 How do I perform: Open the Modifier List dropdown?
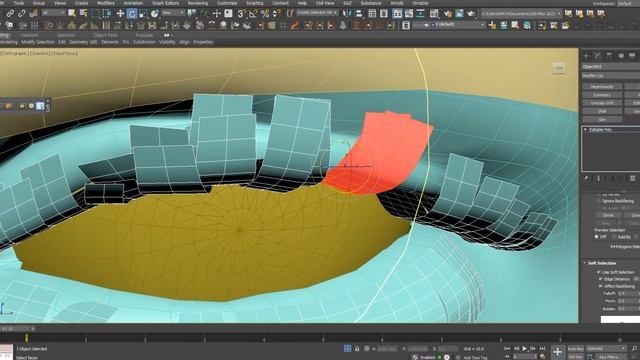[611, 76]
